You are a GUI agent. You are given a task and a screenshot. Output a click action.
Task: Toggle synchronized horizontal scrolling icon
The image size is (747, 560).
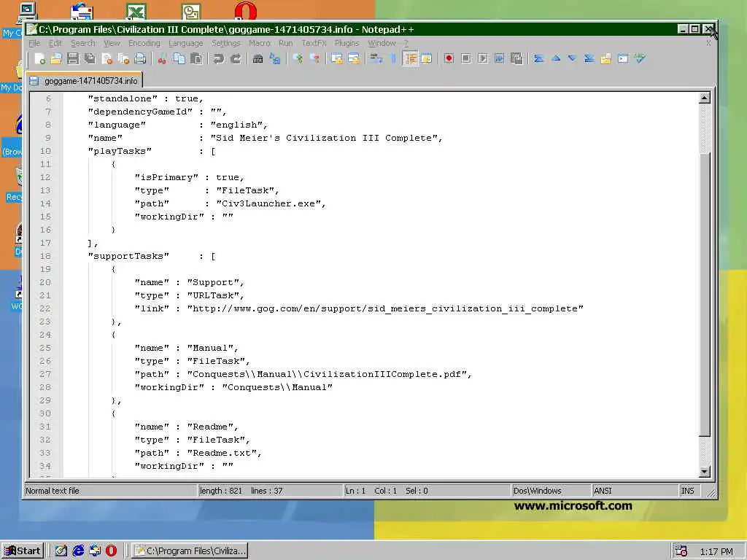click(354, 58)
